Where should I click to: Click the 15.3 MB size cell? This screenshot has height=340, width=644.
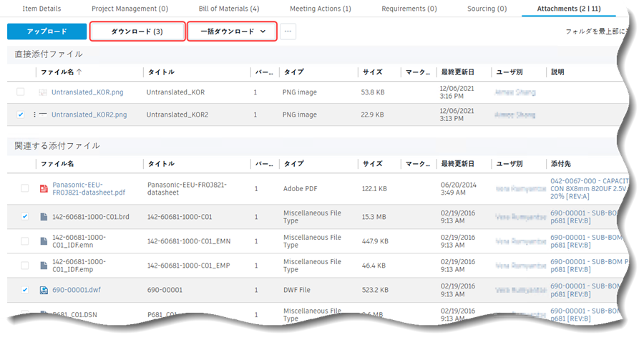tap(374, 217)
